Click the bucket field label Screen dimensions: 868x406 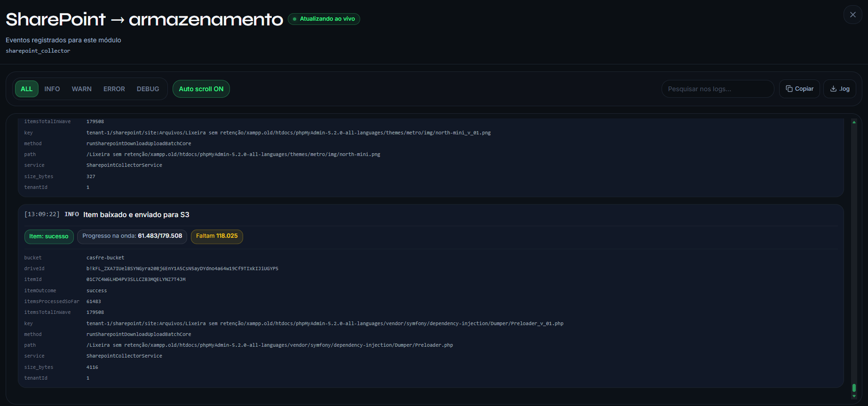coord(33,258)
